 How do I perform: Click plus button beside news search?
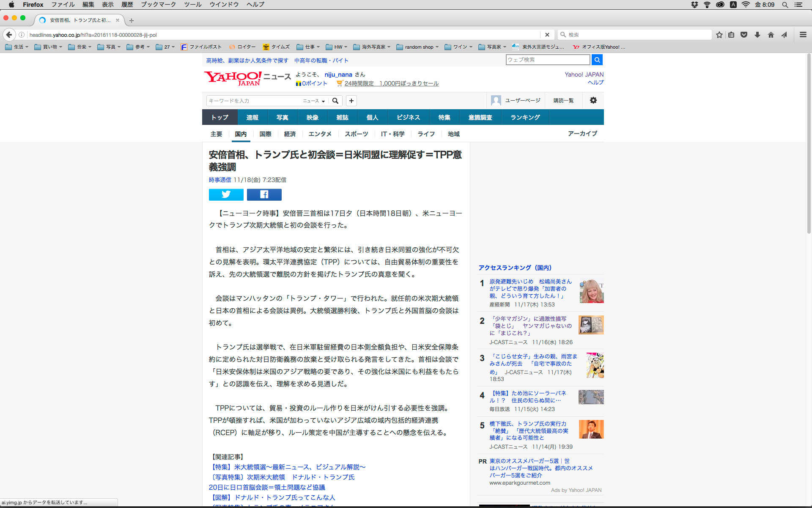pyautogui.click(x=351, y=101)
